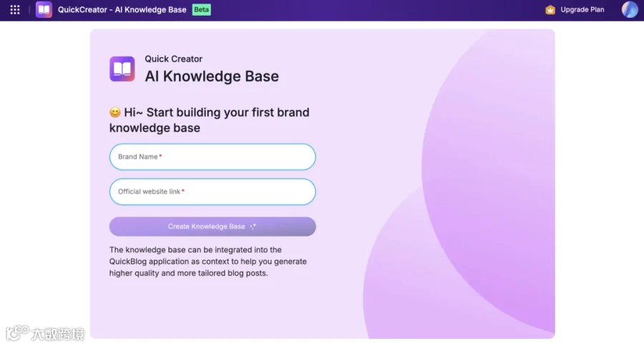This screenshot has height=346, width=644.
Task: Open the apps grid launcher icon
Action: (15, 9)
